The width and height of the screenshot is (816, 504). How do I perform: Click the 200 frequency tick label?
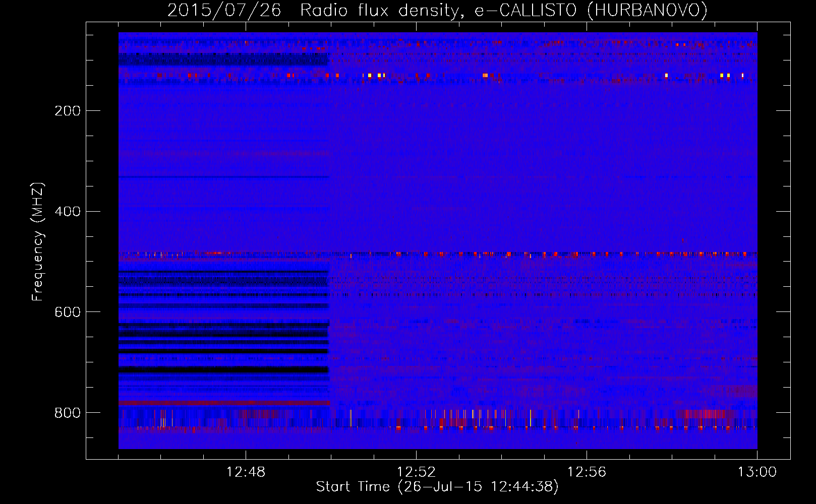pyautogui.click(x=68, y=111)
